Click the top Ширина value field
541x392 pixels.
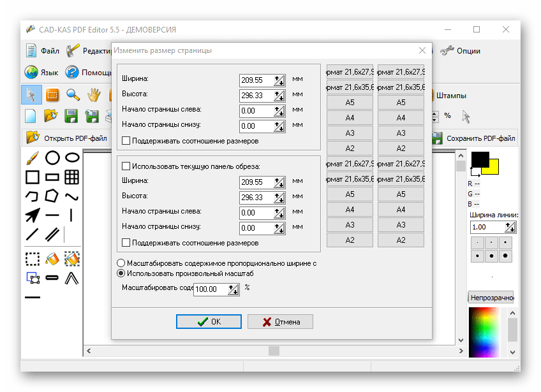257,80
